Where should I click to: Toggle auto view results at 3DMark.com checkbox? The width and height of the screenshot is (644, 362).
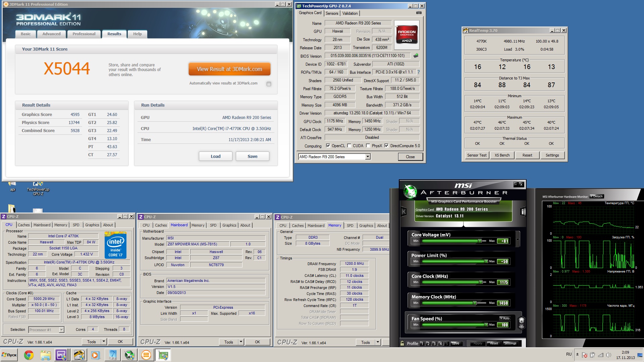coord(269,84)
